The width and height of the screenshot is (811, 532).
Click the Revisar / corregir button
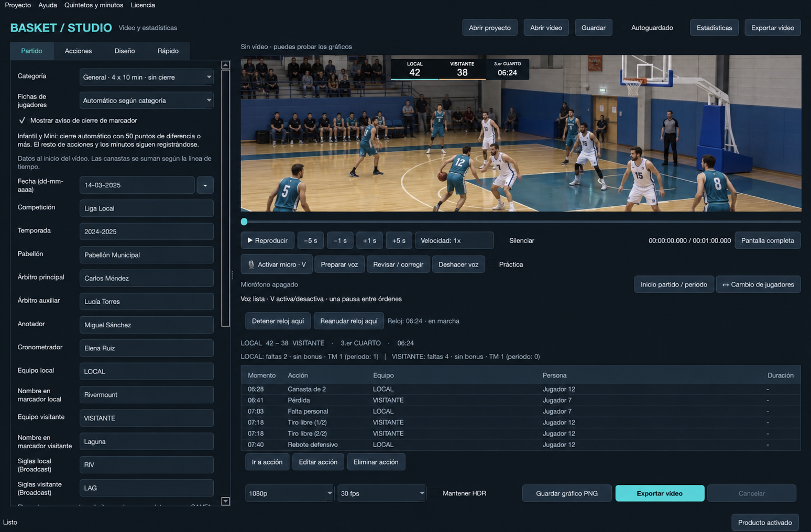[x=398, y=264]
